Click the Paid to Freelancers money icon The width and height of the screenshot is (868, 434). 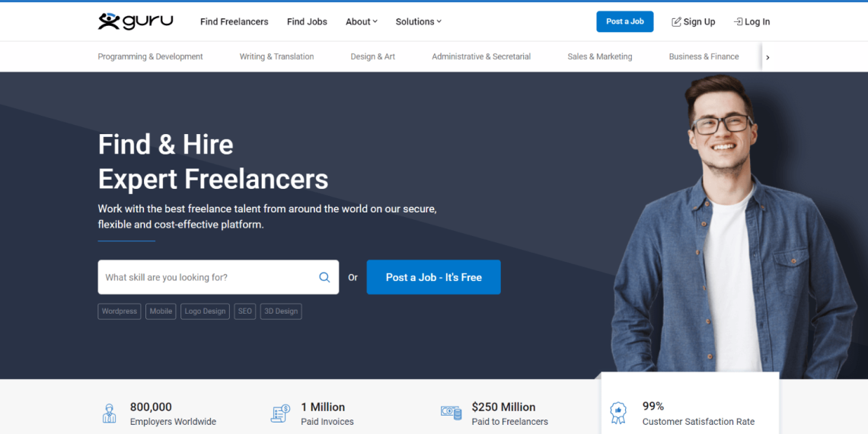[x=452, y=413]
